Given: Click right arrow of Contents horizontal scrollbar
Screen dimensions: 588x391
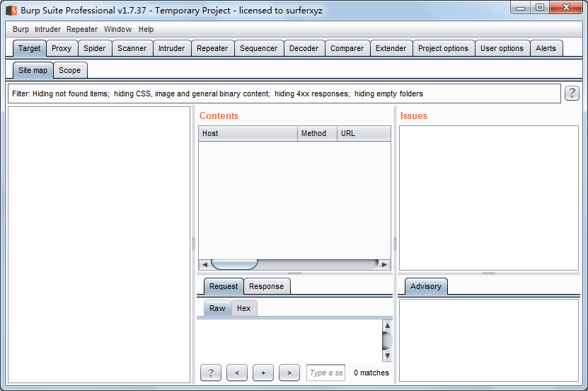Looking at the screenshot, I should [384, 264].
